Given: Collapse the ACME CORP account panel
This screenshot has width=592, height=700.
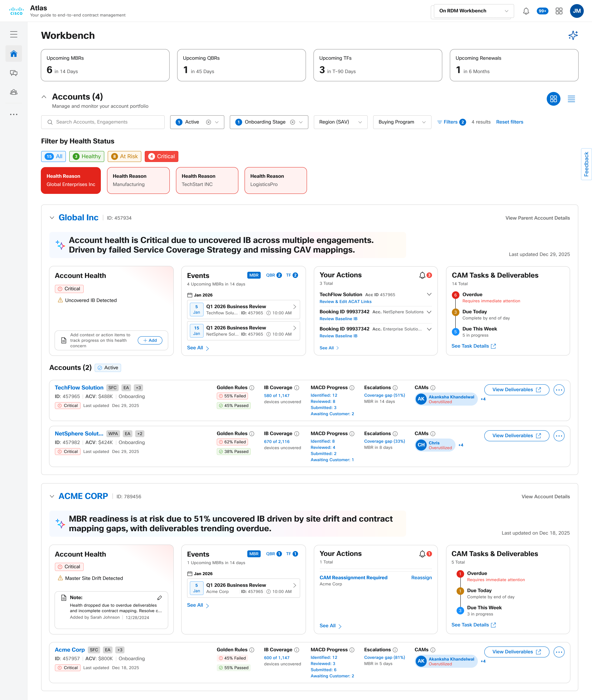Looking at the screenshot, I should coord(52,497).
